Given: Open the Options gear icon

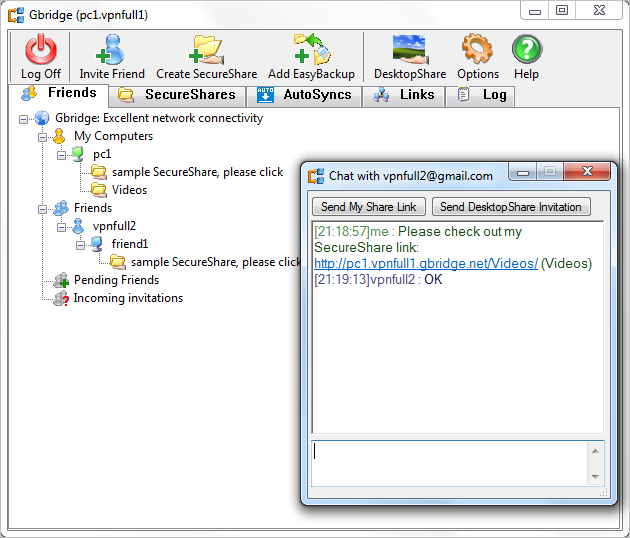Looking at the screenshot, I should [477, 49].
